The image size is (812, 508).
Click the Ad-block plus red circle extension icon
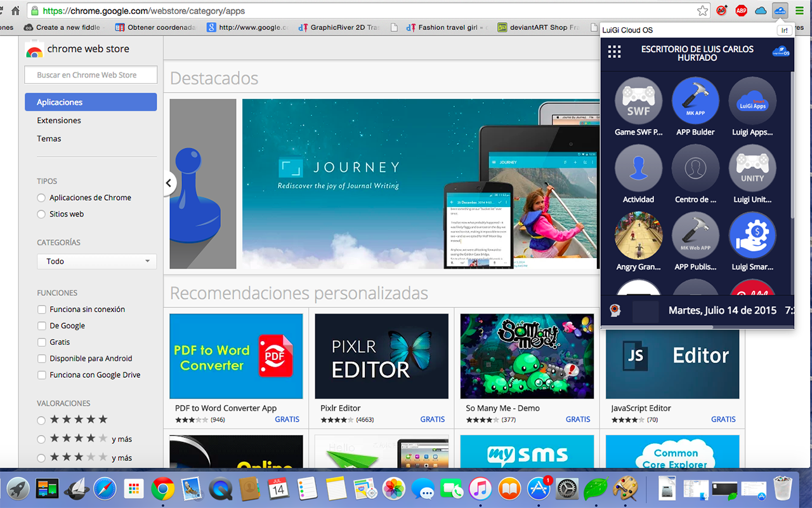point(722,10)
